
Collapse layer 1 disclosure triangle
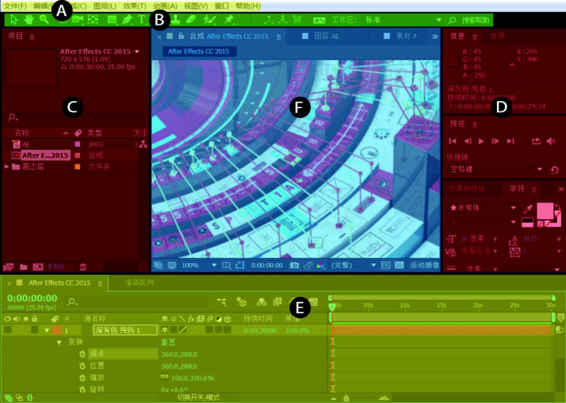47,330
